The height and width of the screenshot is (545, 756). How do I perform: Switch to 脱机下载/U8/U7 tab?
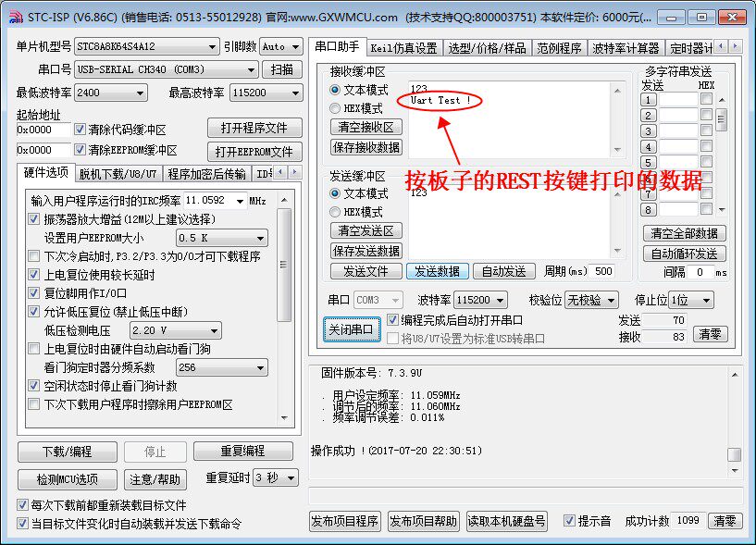coord(118,174)
